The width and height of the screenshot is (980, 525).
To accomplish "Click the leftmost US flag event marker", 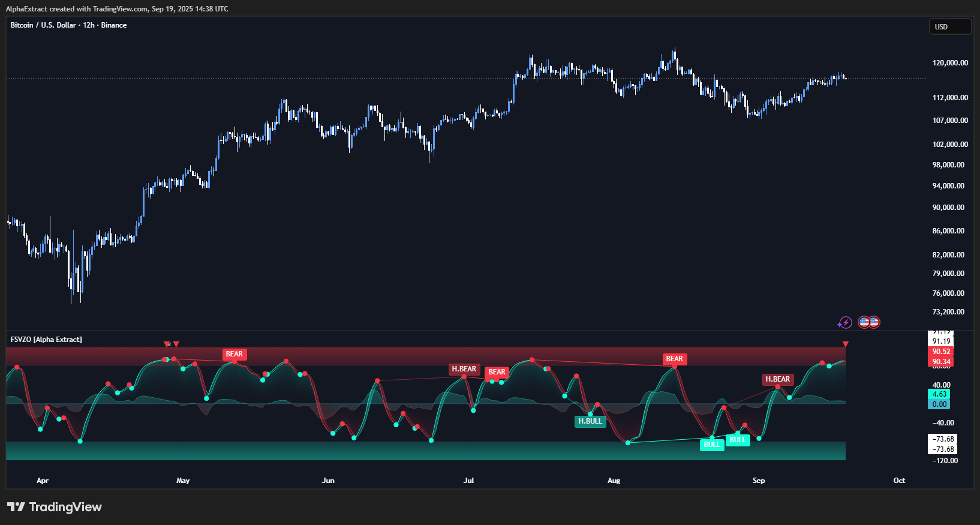I will pos(864,322).
